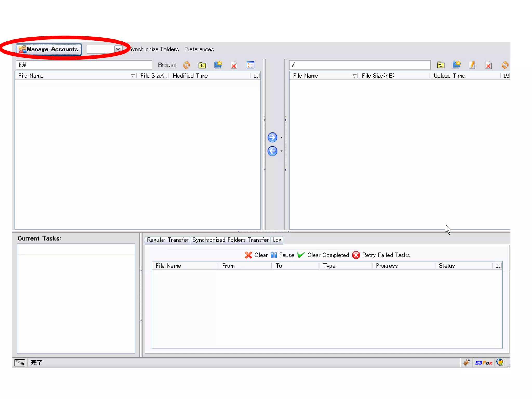This screenshot has height=399, width=532.
Task: Open the remote pane column picker
Action: [506, 76]
